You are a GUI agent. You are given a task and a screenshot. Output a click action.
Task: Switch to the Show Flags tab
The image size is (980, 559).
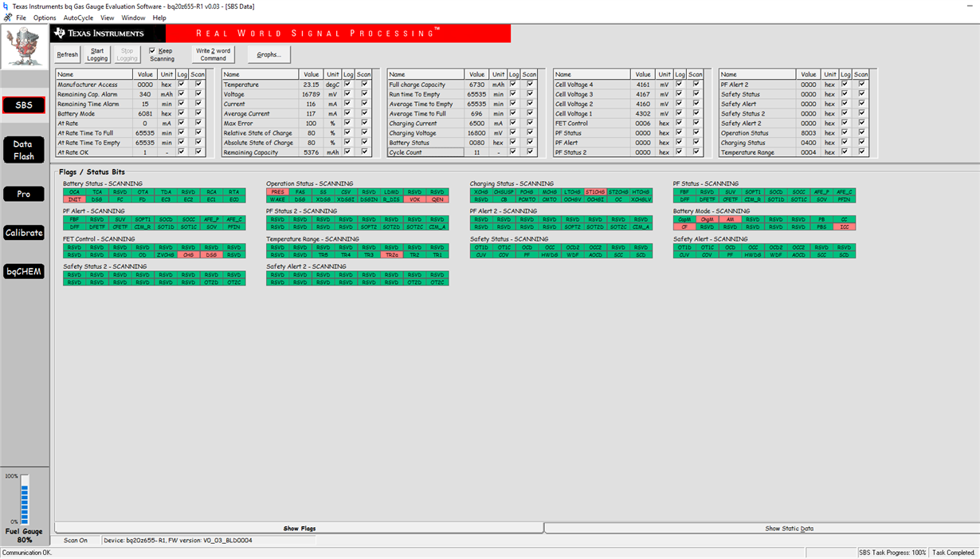point(300,528)
